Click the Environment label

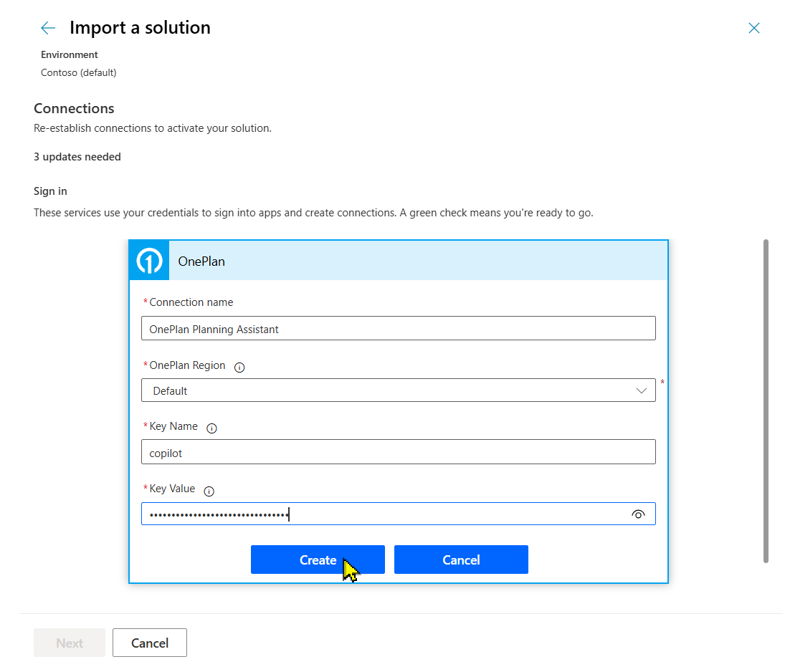coord(69,54)
